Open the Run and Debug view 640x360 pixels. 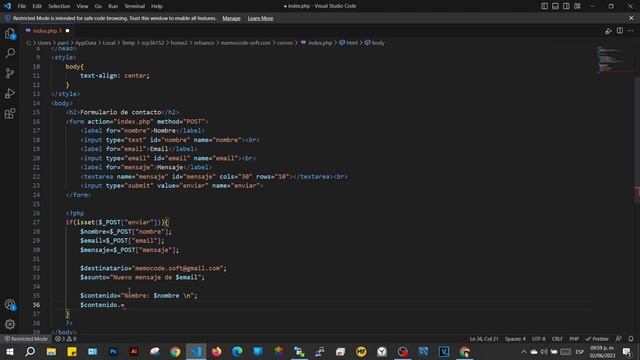(10, 93)
